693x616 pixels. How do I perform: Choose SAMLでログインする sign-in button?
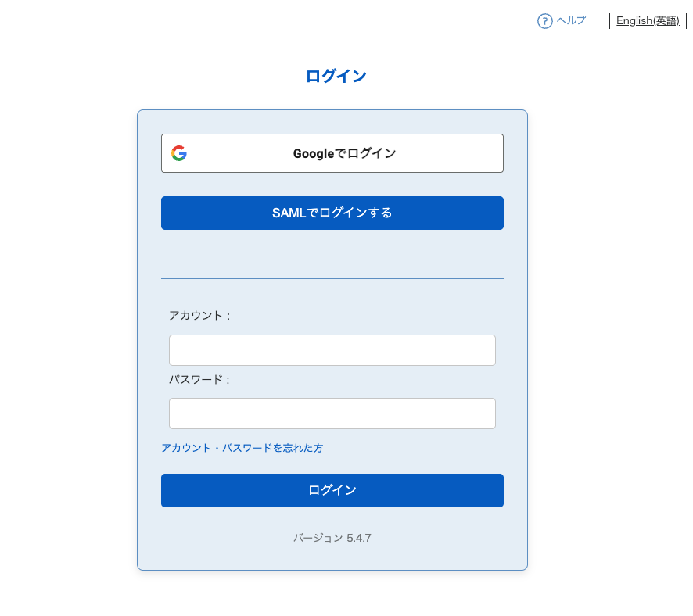click(332, 213)
